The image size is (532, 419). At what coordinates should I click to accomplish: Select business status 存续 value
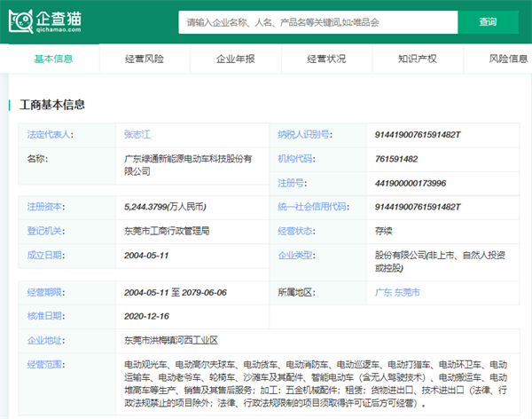click(383, 231)
